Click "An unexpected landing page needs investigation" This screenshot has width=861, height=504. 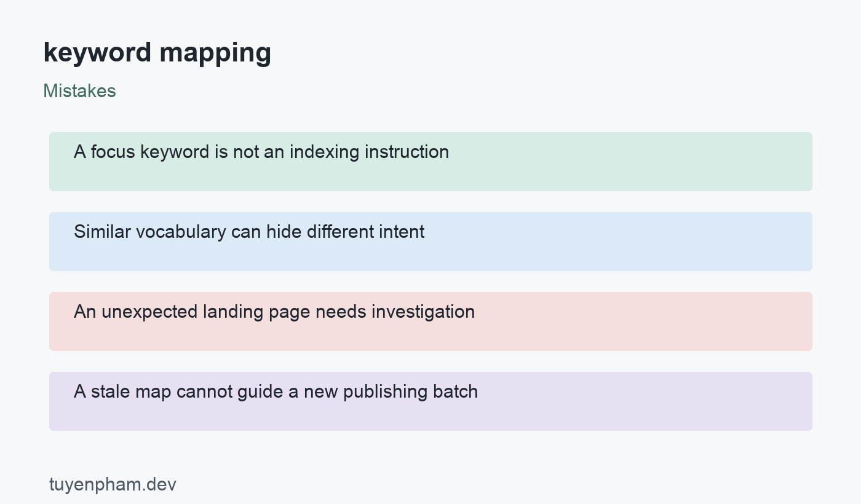click(x=430, y=321)
